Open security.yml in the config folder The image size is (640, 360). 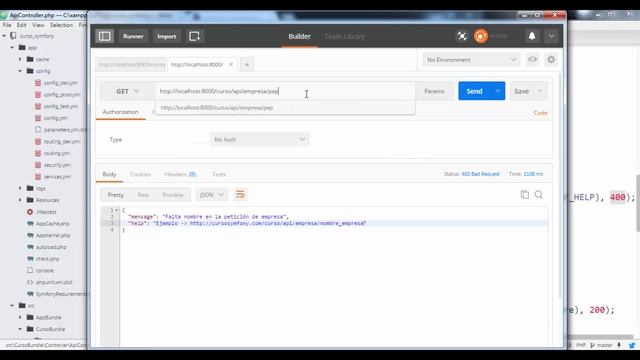[x=57, y=165]
